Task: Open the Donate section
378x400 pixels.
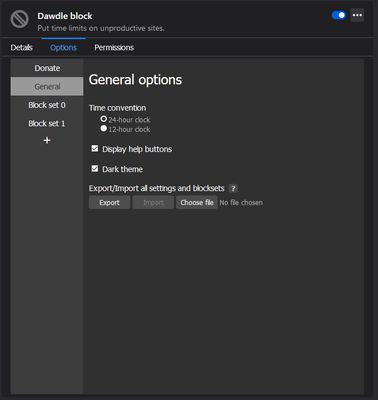Action: [x=47, y=68]
